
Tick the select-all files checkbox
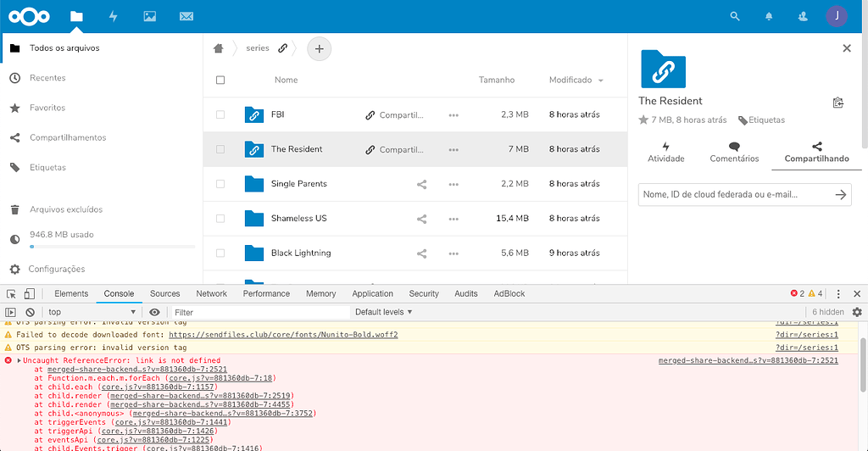(x=220, y=81)
